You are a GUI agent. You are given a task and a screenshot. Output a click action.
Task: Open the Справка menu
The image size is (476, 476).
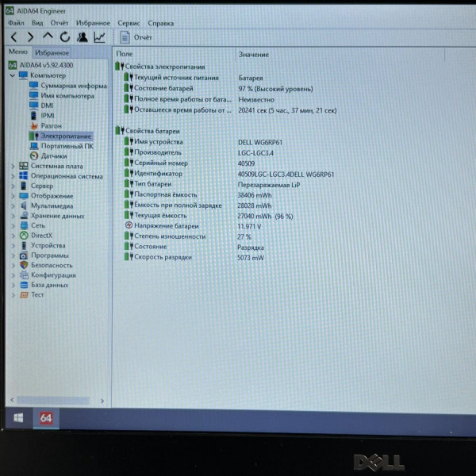pos(161,23)
